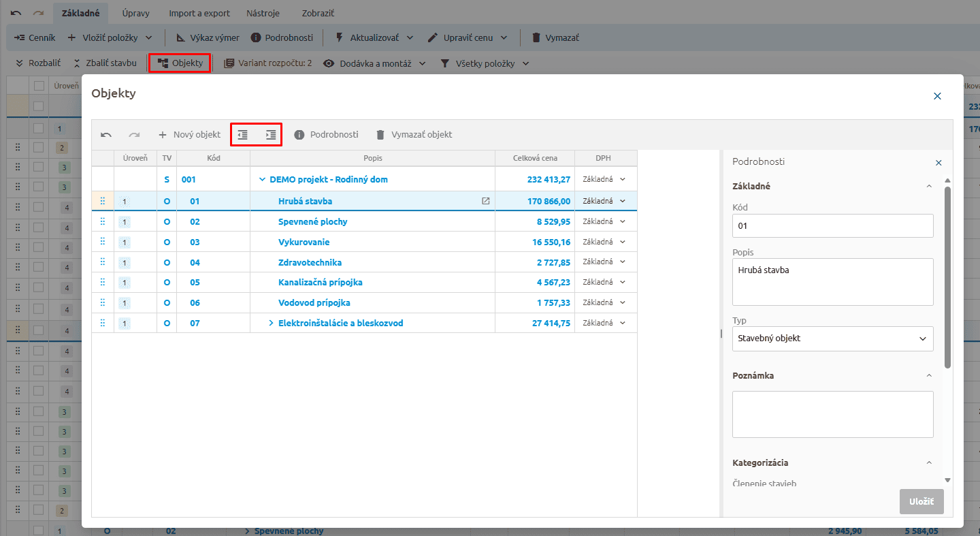Increase indent level of selected object
This screenshot has height=536, width=980.
click(271, 135)
